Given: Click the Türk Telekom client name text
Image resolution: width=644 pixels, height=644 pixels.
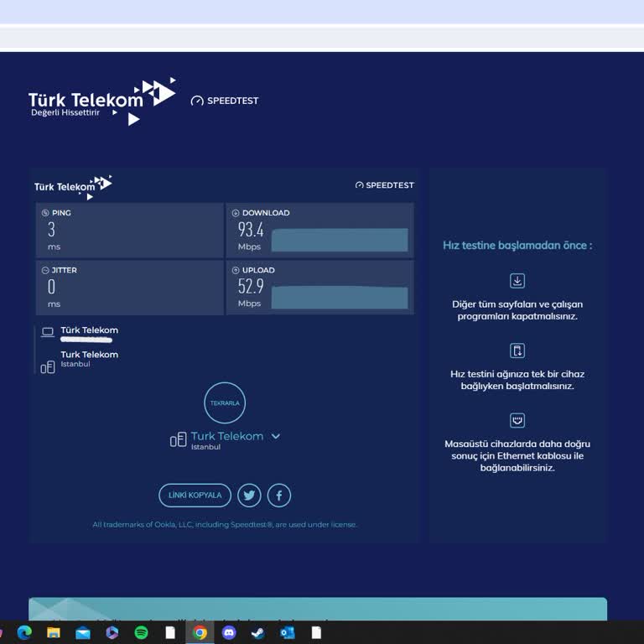Looking at the screenshot, I should (x=90, y=330).
